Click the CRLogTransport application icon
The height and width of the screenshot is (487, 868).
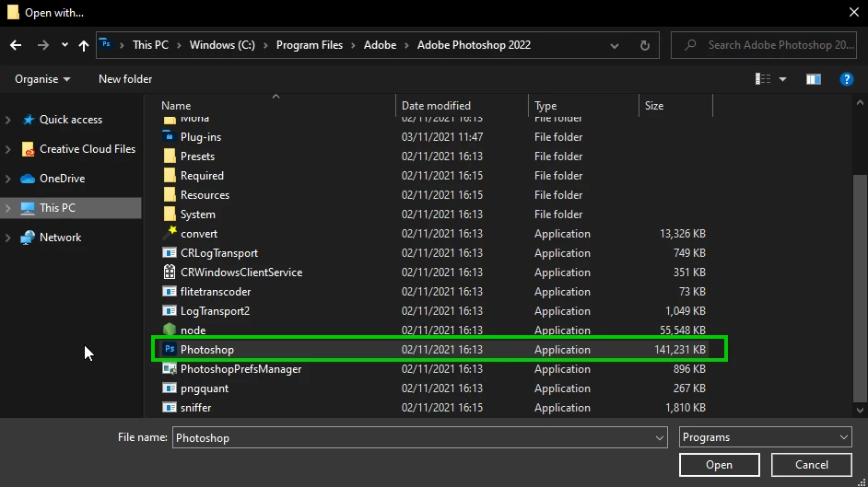pos(170,252)
